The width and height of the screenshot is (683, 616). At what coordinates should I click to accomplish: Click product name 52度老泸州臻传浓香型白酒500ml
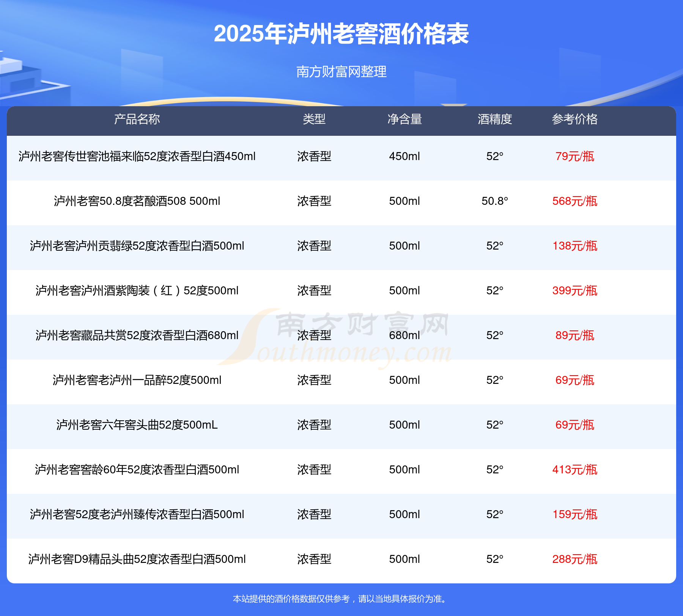(x=160, y=514)
